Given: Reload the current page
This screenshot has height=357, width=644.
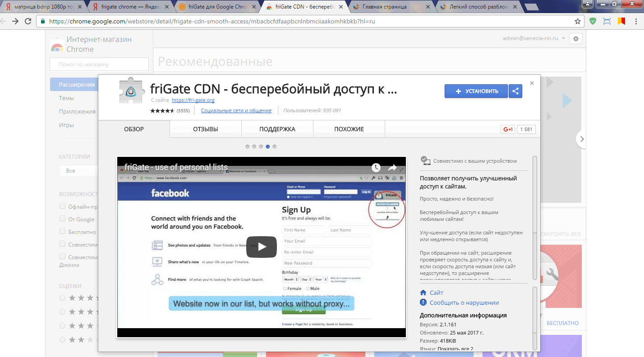Looking at the screenshot, I should pyautogui.click(x=28, y=21).
